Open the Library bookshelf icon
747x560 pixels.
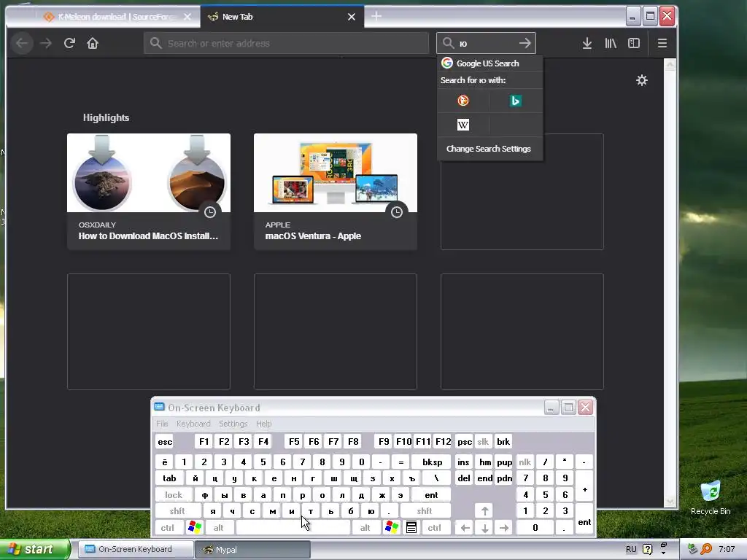(x=611, y=43)
